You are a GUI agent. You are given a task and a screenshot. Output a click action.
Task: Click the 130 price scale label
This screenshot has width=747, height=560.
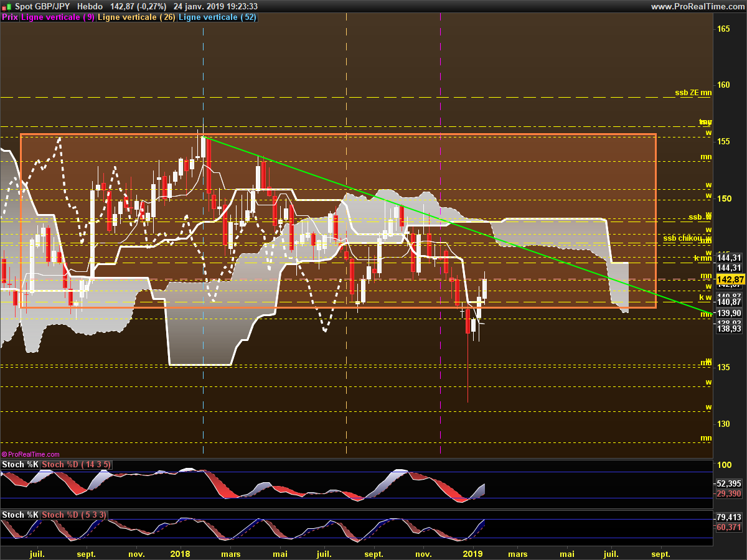(723, 424)
